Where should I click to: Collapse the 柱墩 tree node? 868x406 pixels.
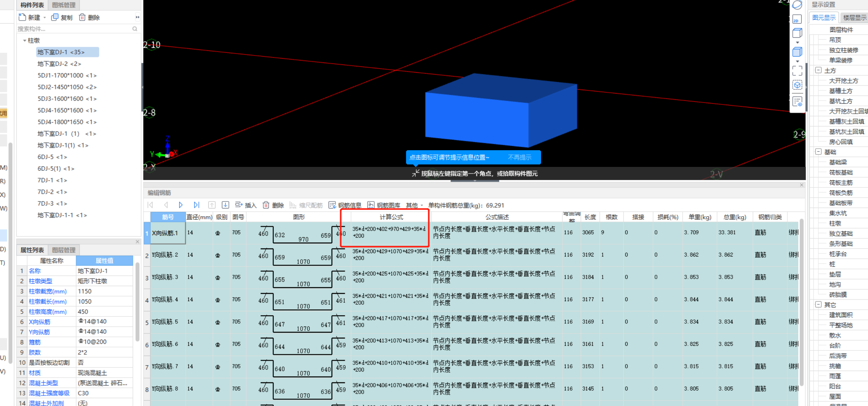25,40
